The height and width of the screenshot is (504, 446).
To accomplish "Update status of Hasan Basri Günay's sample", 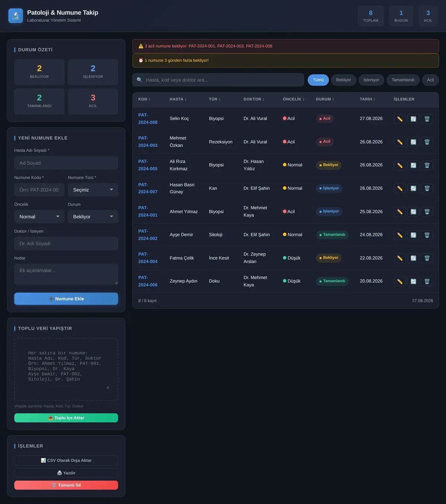I will pyautogui.click(x=413, y=189).
